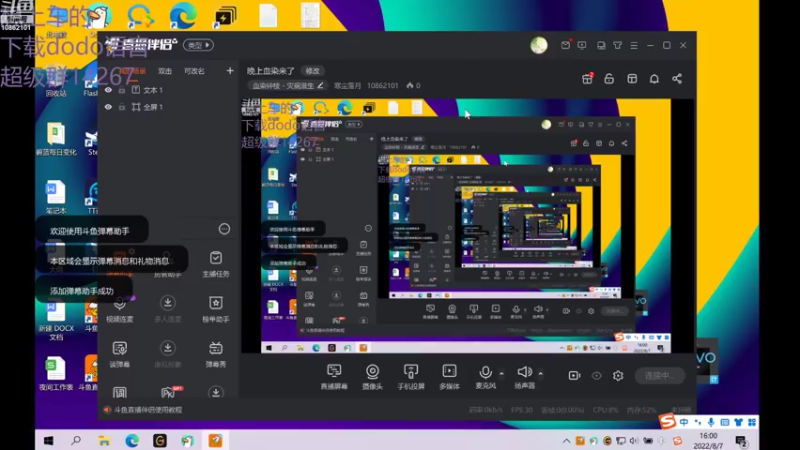
Task: Open File Explorer from taskbar
Action: pos(104,440)
